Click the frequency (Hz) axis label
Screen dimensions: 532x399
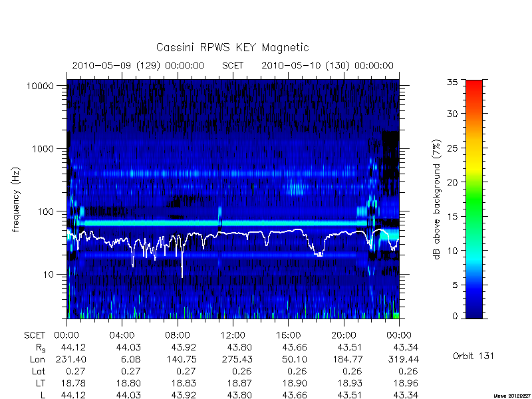[x=16, y=199]
